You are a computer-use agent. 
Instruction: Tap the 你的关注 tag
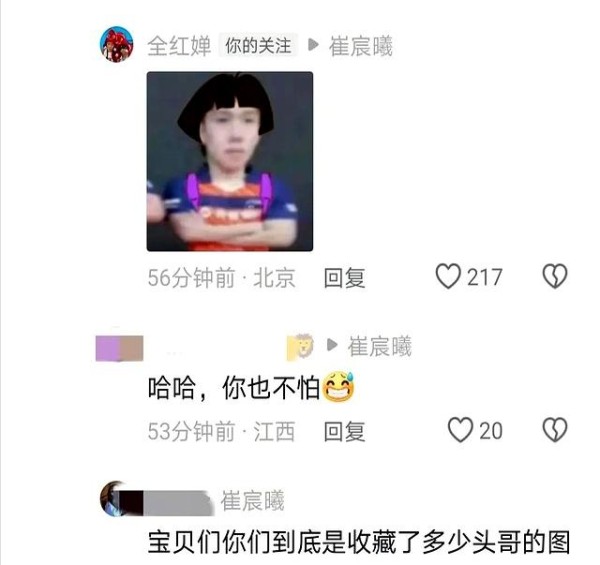point(258,46)
